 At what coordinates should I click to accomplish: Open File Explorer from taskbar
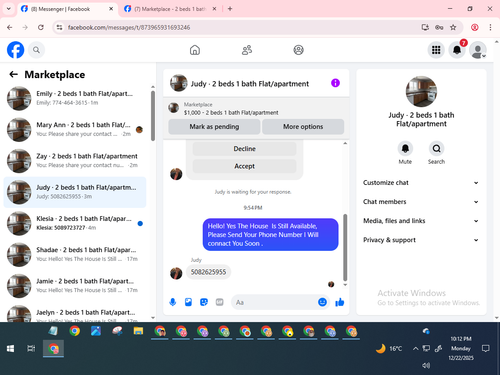tap(138, 331)
